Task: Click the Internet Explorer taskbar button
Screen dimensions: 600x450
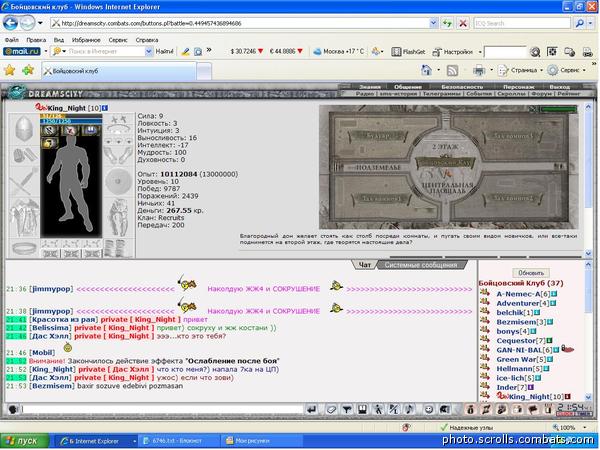Action: click(x=96, y=441)
